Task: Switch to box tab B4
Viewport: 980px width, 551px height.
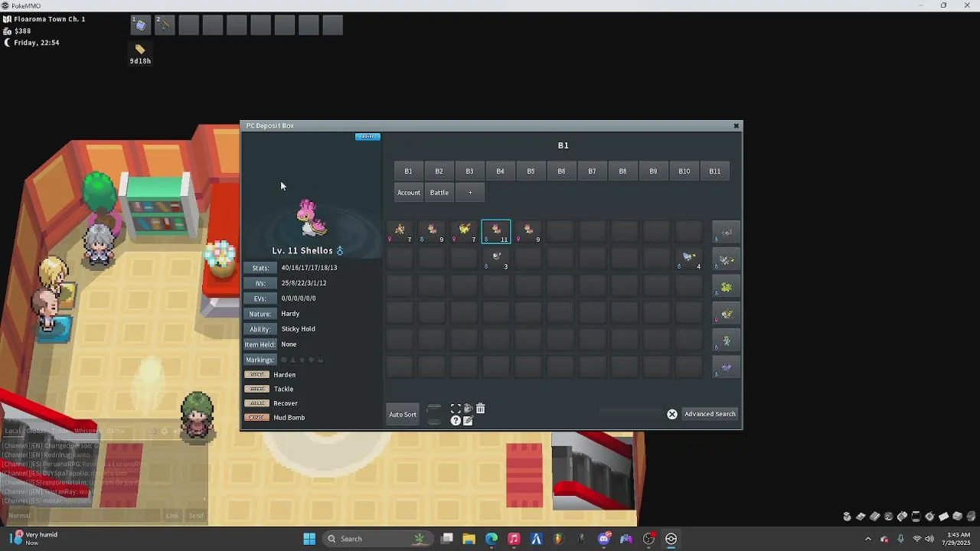Action: [x=500, y=171]
